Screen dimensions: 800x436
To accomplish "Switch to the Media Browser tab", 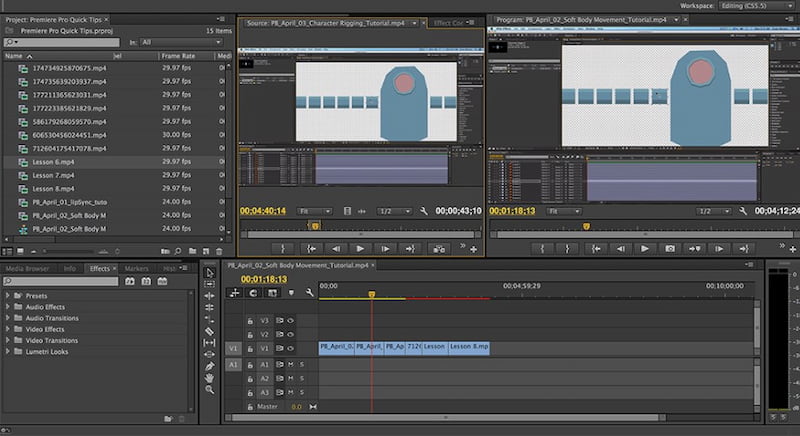I will [x=27, y=268].
